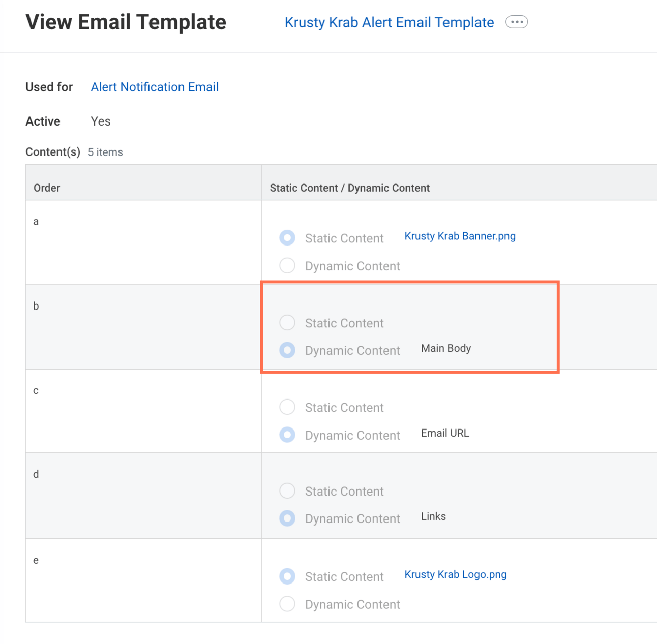Click Static Content radio in row d
Viewport: 657px width, 644px height.
point(287,491)
